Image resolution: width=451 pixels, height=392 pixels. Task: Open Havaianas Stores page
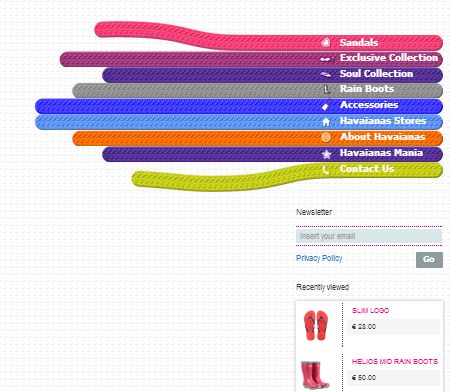(x=383, y=121)
